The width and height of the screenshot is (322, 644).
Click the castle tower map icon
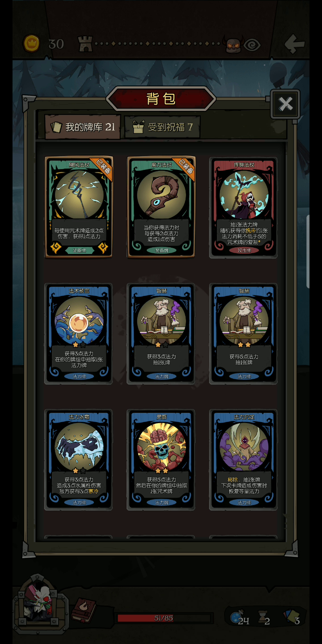pos(85,44)
